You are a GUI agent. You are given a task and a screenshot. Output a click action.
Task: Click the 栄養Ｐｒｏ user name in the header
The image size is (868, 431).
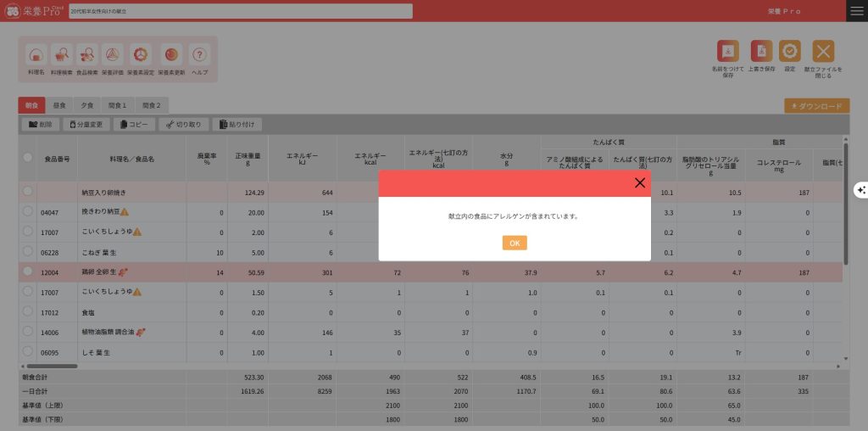pyautogui.click(x=784, y=11)
